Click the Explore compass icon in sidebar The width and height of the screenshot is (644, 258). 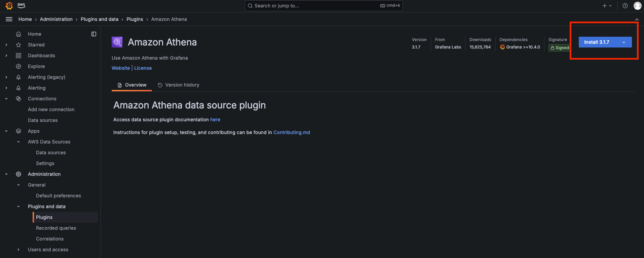pos(18,66)
